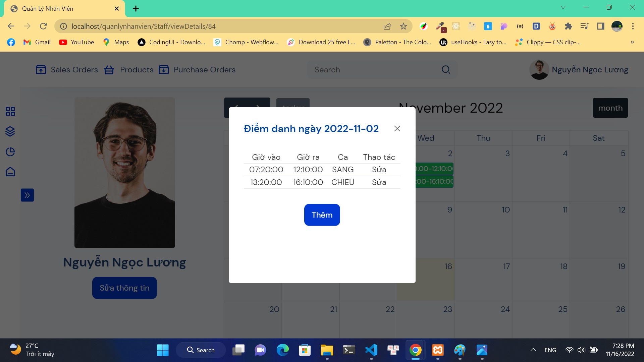Click the Products basket icon

109,70
